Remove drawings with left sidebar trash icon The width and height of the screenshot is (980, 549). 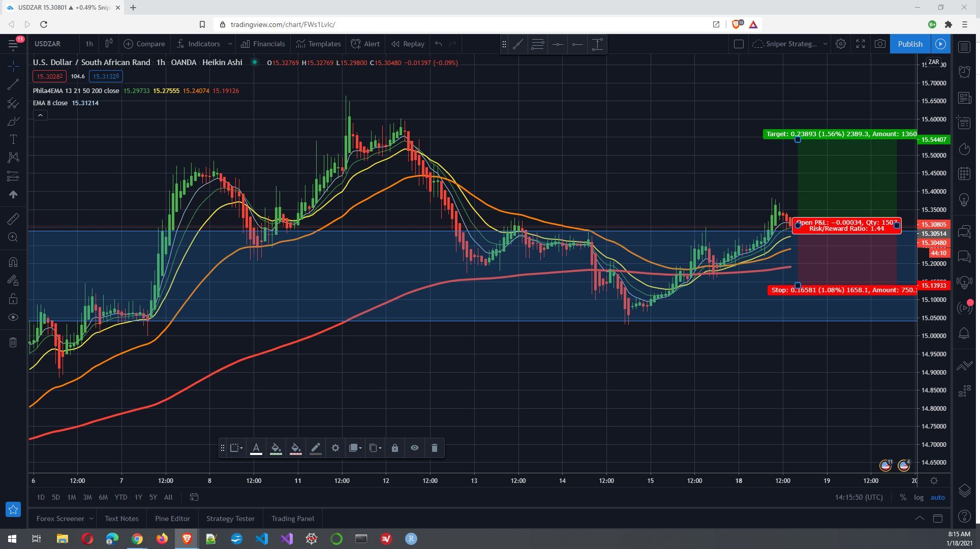click(x=13, y=343)
